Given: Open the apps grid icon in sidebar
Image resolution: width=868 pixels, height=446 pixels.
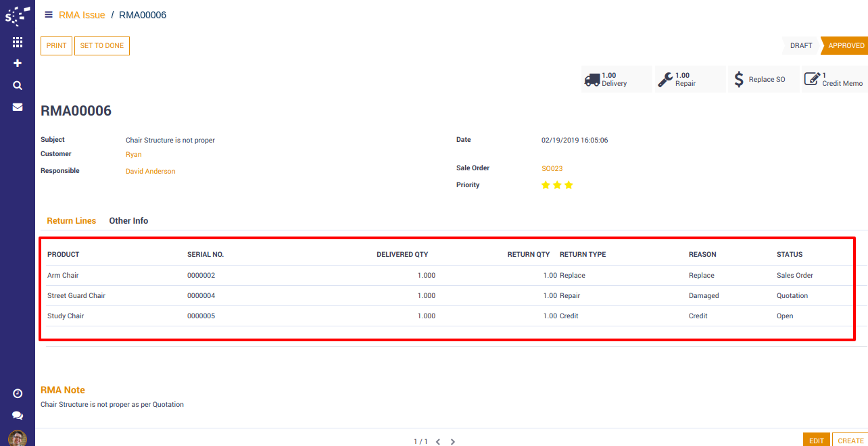Looking at the screenshot, I should click(x=18, y=42).
